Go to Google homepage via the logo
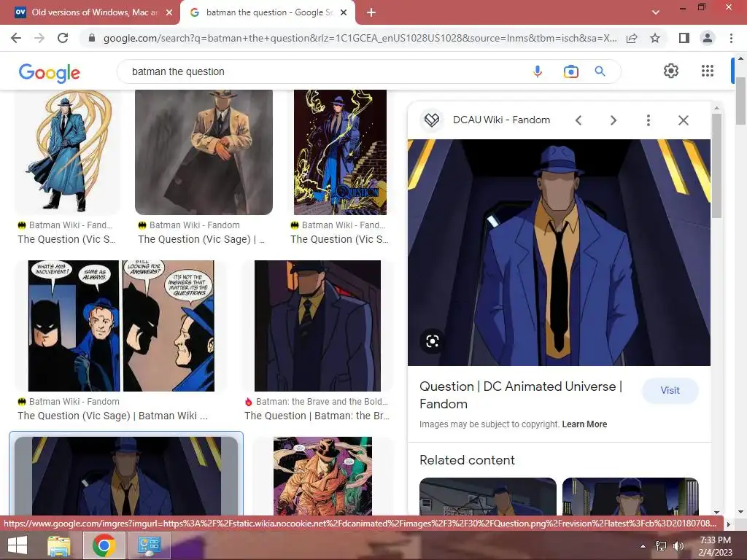The image size is (747, 560). click(49, 72)
